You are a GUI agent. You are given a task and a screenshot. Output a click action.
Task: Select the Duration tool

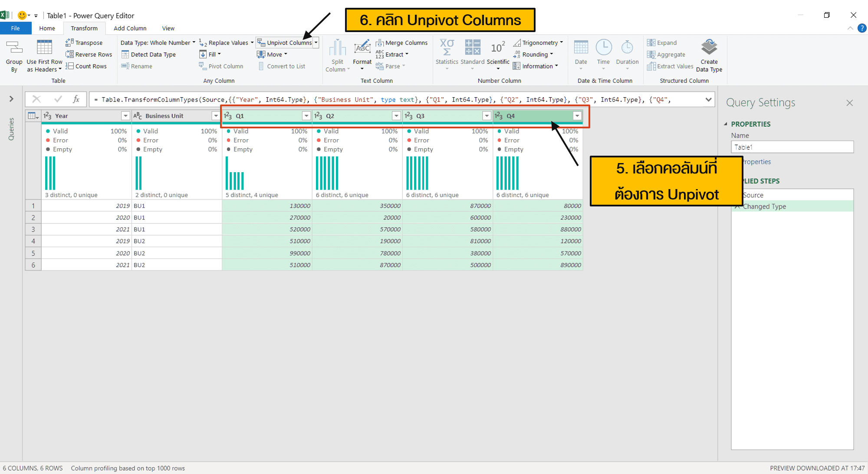(x=627, y=56)
